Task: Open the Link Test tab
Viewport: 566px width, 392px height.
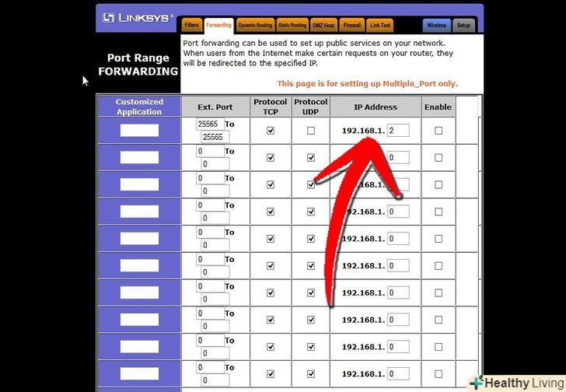Action: click(x=380, y=25)
